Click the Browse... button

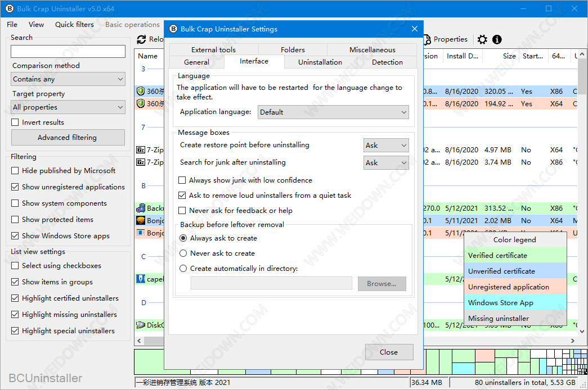point(381,284)
